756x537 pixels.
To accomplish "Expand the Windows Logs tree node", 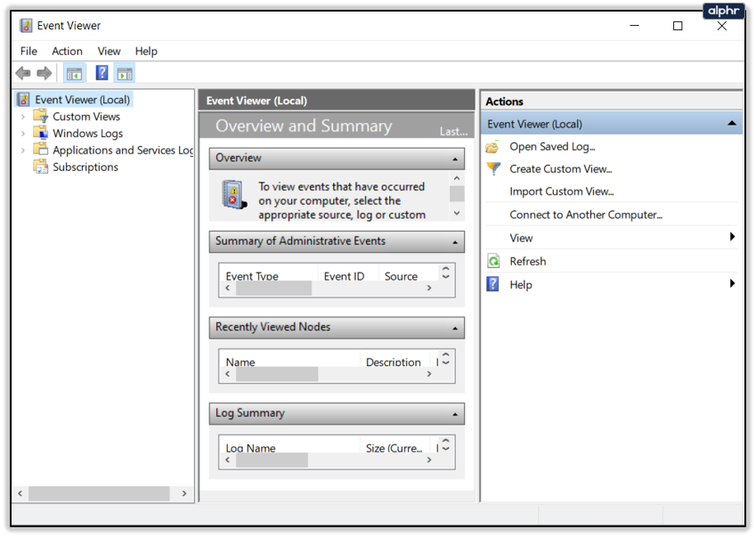I will tap(22, 134).
